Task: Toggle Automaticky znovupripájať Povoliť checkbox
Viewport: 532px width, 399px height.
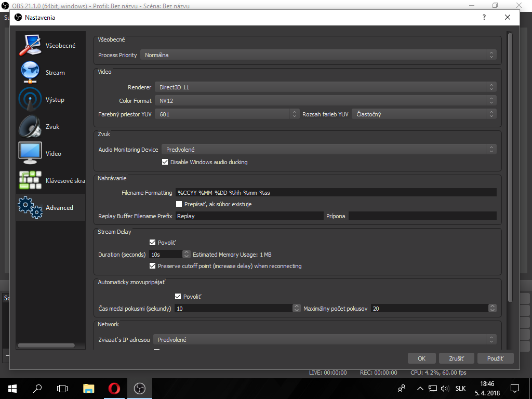Action: pos(178,296)
